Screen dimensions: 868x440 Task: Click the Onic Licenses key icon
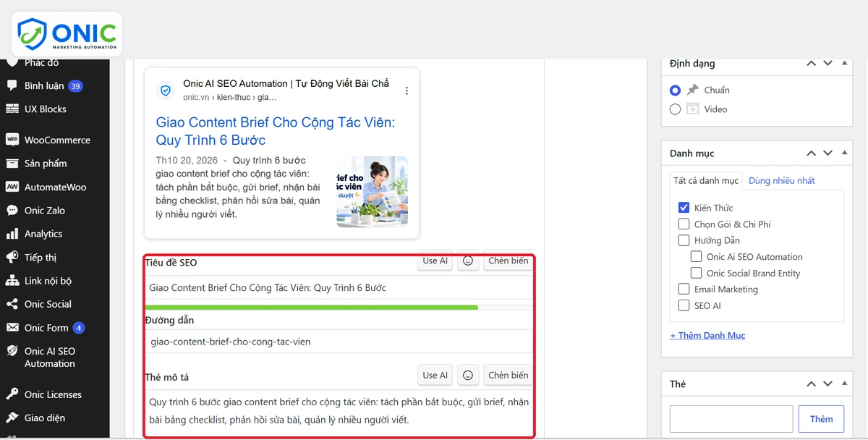(12, 394)
